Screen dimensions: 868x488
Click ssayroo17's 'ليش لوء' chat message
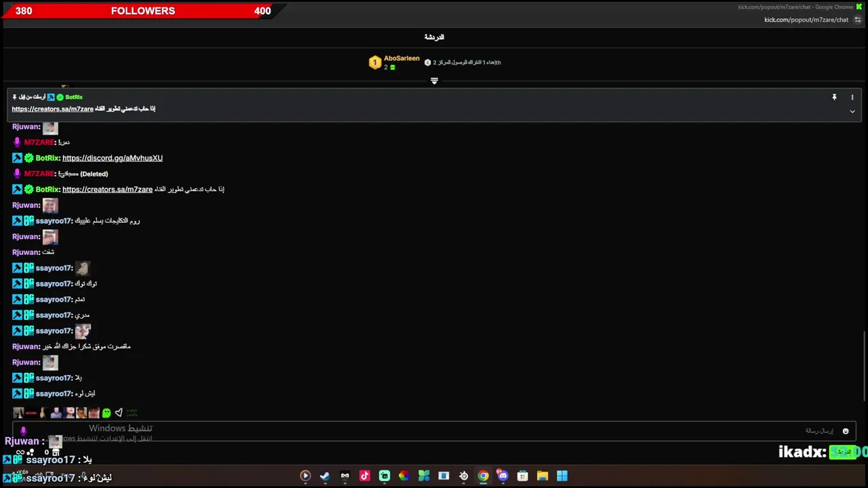(85, 394)
